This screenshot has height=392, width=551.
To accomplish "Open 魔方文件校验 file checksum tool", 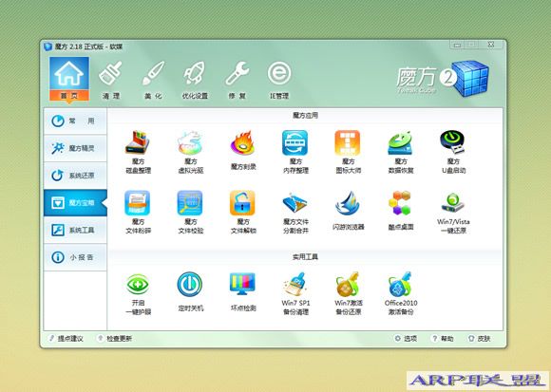I will tap(190, 213).
